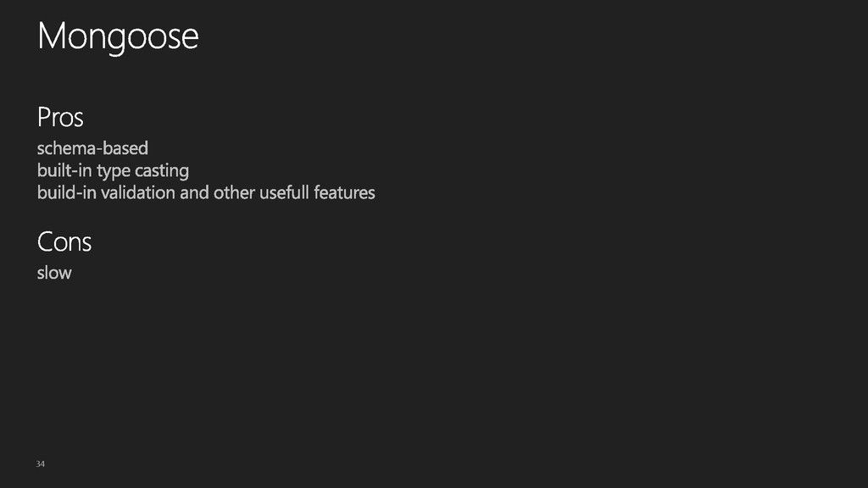Click the slow bullet text
868x488 pixels.
click(54, 273)
